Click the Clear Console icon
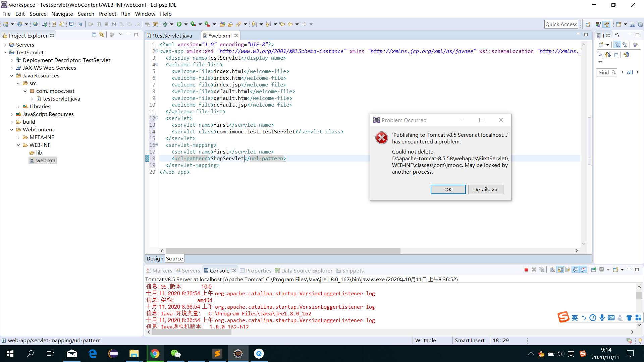The image size is (644, 362). pyautogui.click(x=552, y=270)
